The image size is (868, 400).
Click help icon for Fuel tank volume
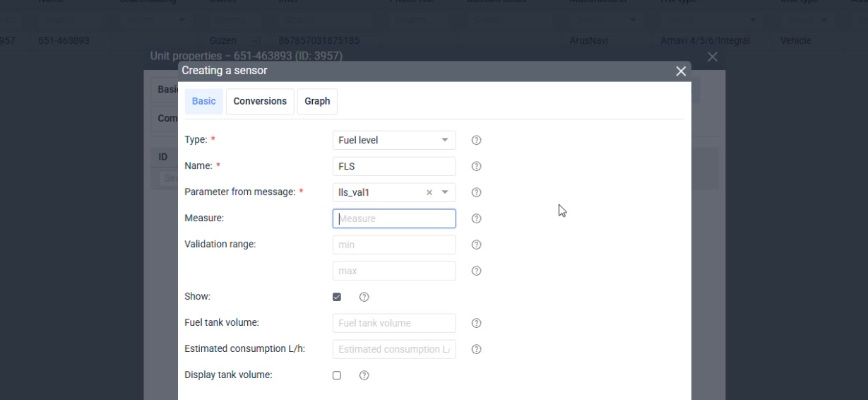click(476, 324)
